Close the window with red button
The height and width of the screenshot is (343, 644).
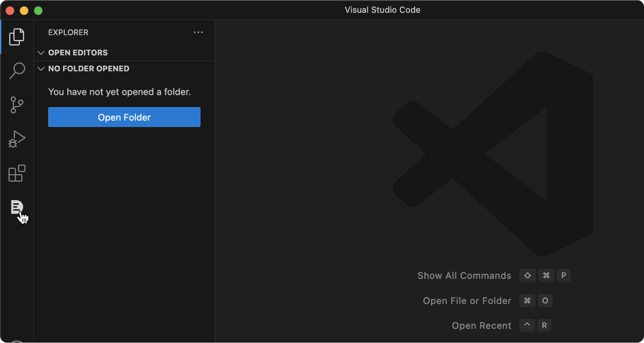tap(10, 10)
